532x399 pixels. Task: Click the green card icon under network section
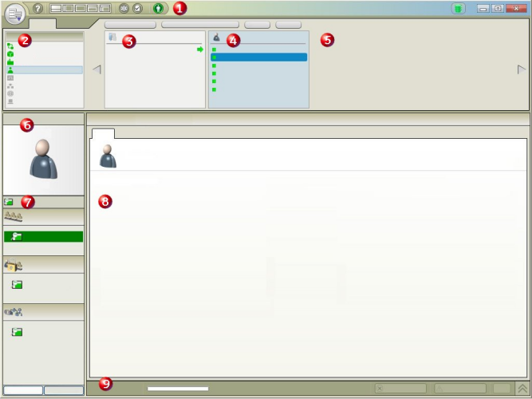tap(17, 332)
